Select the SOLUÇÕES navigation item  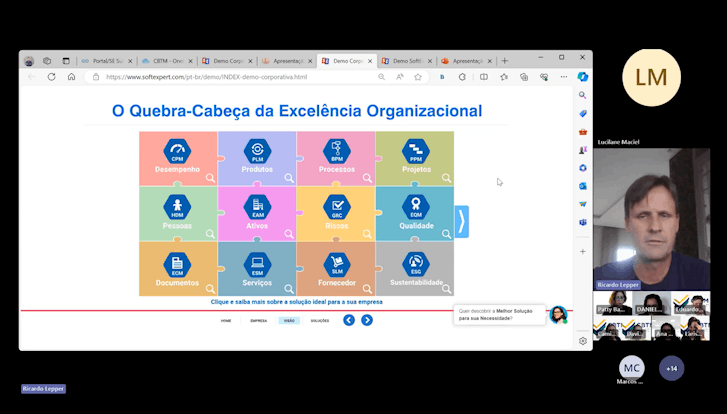pyautogui.click(x=320, y=321)
